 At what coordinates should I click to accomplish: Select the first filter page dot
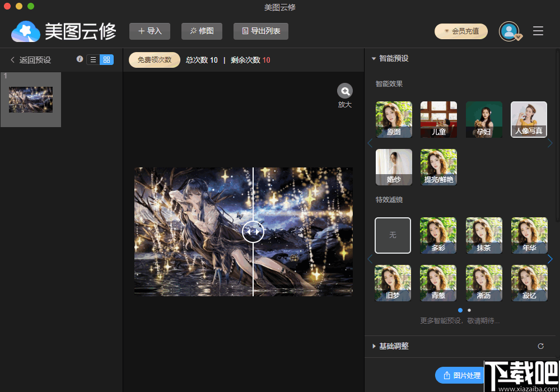460,310
